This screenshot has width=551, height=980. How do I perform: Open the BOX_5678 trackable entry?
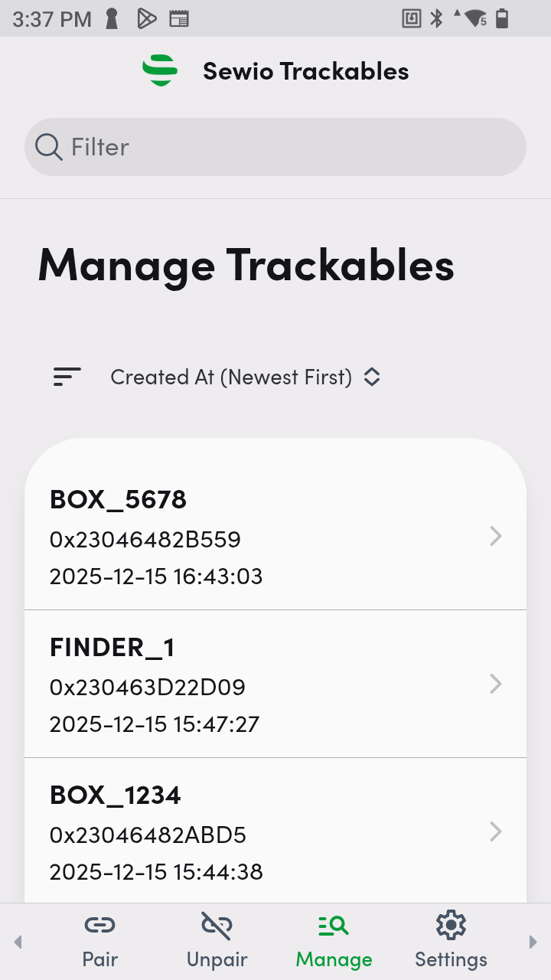coord(230,536)
